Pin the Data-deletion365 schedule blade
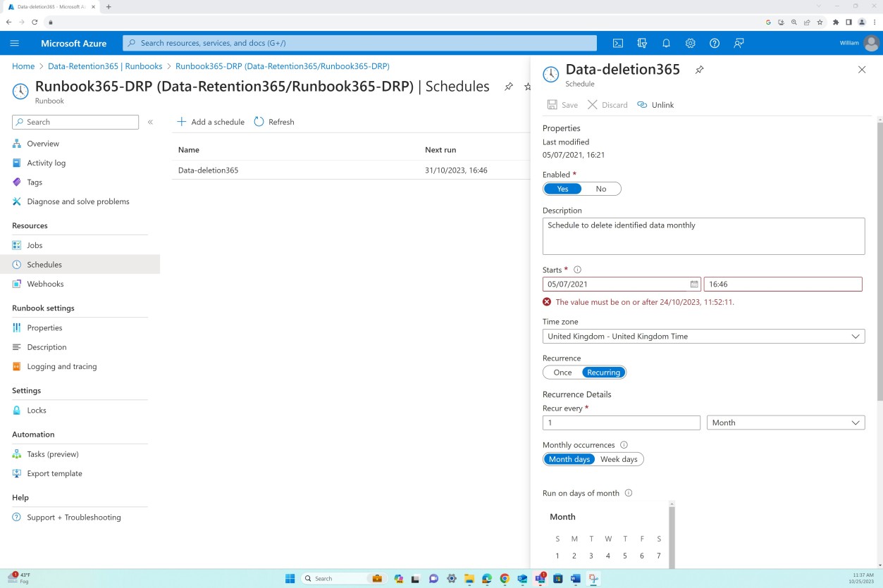The height and width of the screenshot is (588, 883). tap(698, 70)
